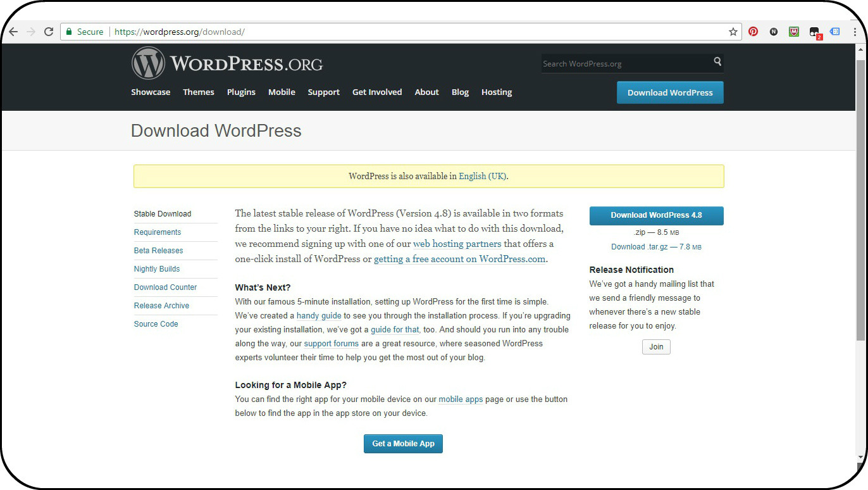Open the Blog menu item
Viewport: 868px width, 490px height.
coord(460,92)
